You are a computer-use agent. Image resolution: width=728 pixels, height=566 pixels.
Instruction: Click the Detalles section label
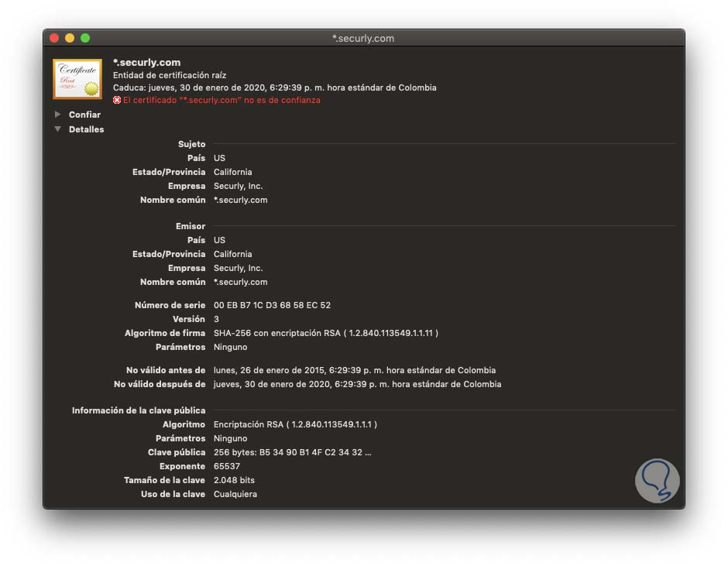[87, 129]
